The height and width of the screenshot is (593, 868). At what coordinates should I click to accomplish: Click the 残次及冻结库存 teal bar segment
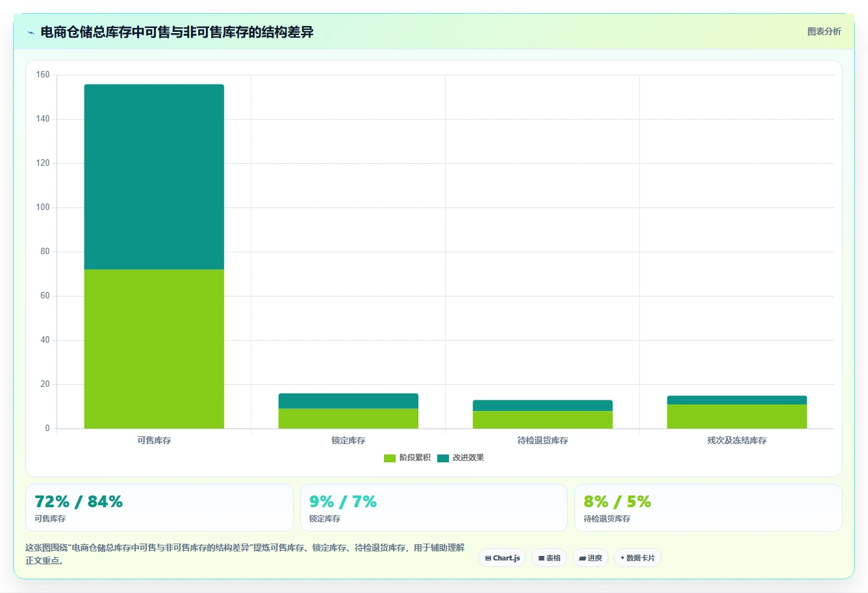click(x=737, y=400)
